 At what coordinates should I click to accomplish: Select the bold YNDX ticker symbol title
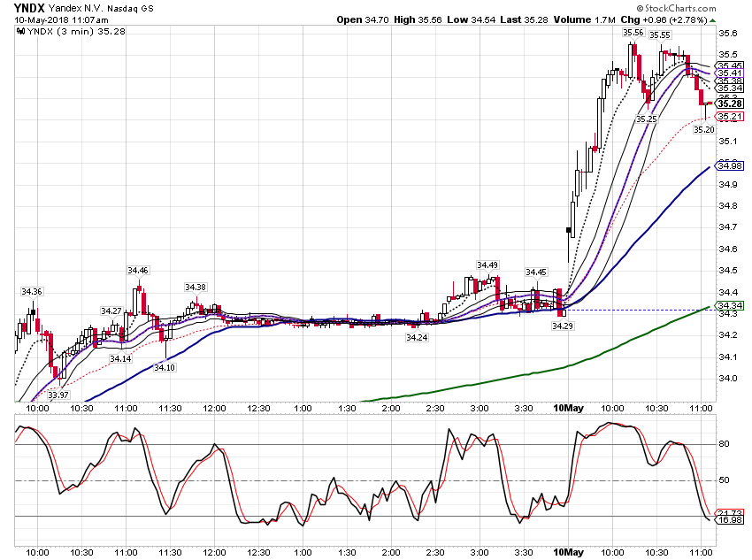(29, 8)
